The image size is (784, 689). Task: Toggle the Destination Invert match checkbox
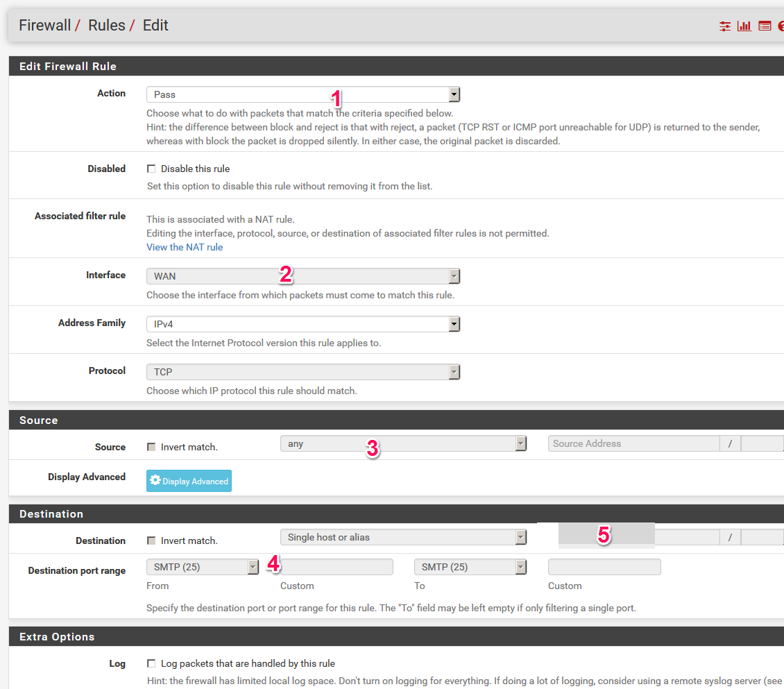pos(151,541)
